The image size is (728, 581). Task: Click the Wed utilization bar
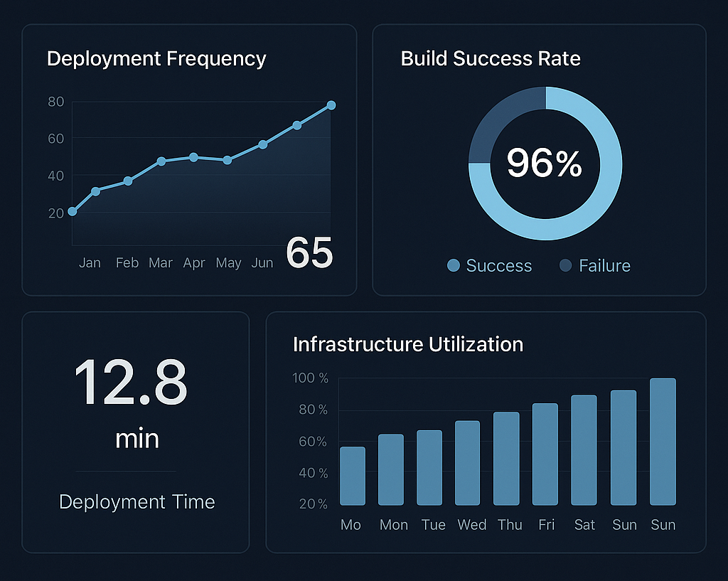(467, 462)
